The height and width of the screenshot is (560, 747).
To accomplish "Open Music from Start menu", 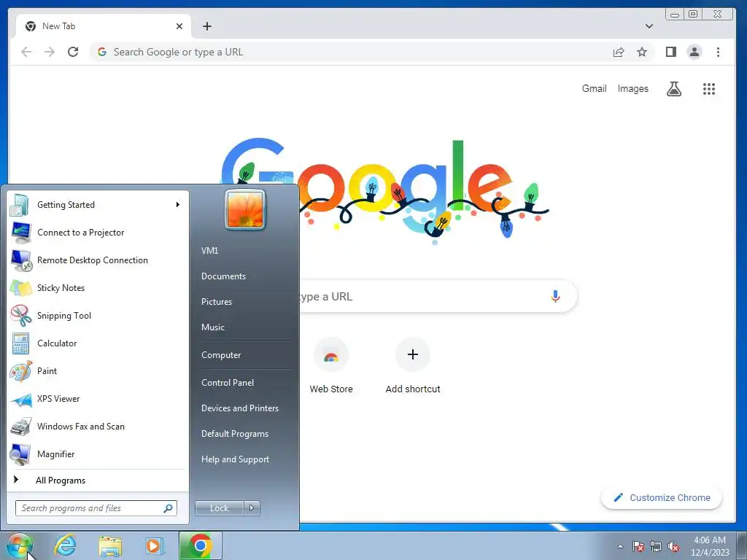I will (212, 327).
